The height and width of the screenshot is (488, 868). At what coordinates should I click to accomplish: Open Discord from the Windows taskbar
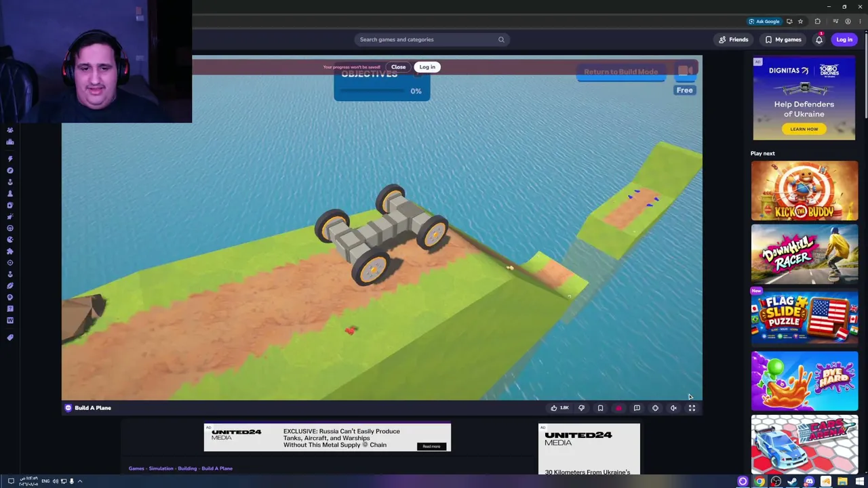(809, 482)
